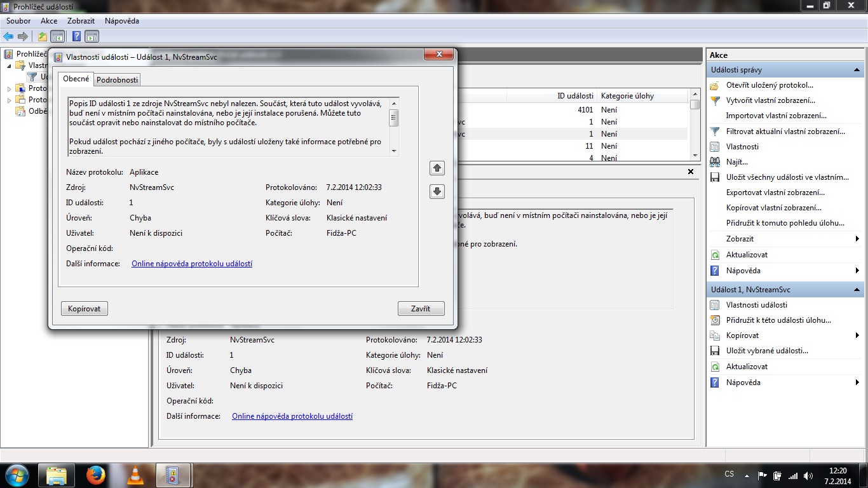Switch to the Podrobnosti tab
Viewport: 868px width, 488px height.
point(117,80)
